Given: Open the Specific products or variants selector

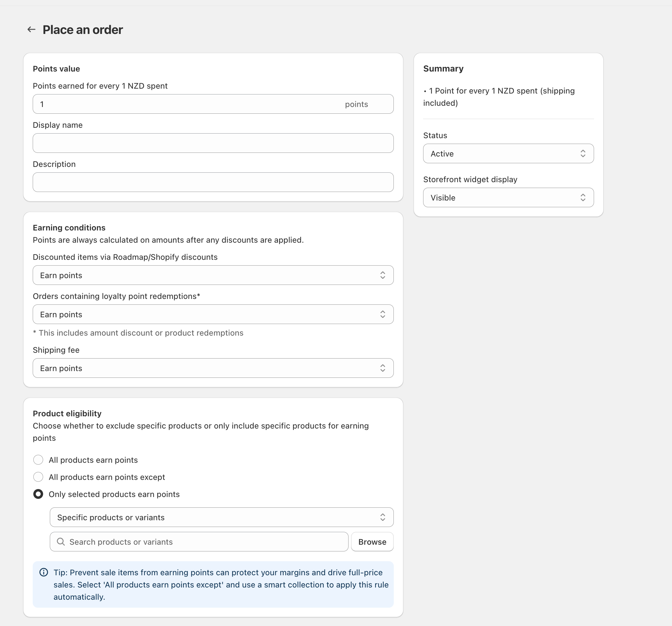Looking at the screenshot, I should tap(221, 517).
